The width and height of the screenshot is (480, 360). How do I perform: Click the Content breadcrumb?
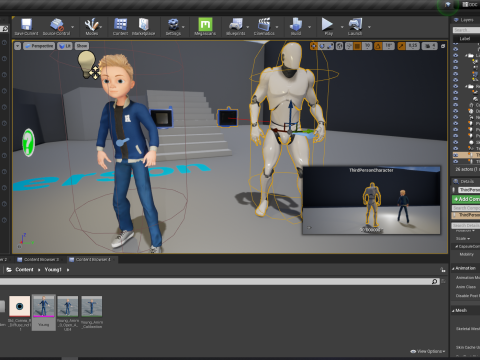pos(24,270)
